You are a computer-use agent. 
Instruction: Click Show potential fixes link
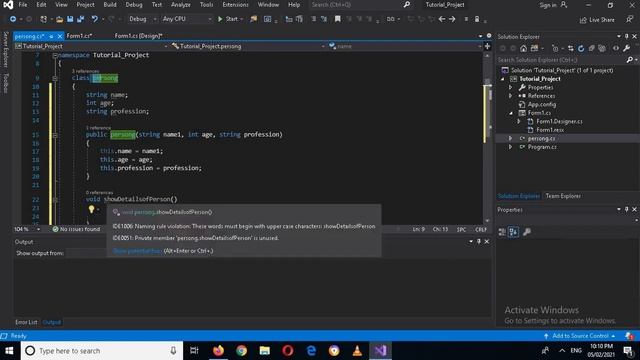[x=137, y=251]
